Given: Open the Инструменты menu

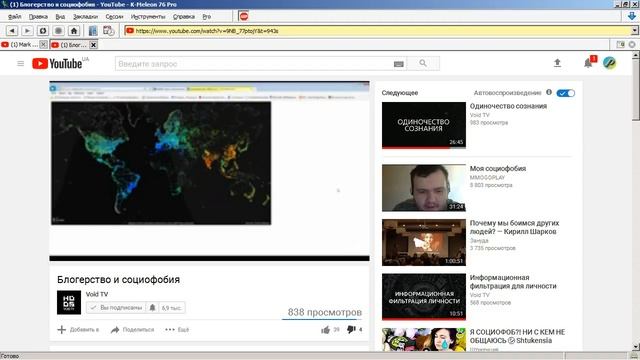Looking at the screenshot, I should [x=148, y=17].
